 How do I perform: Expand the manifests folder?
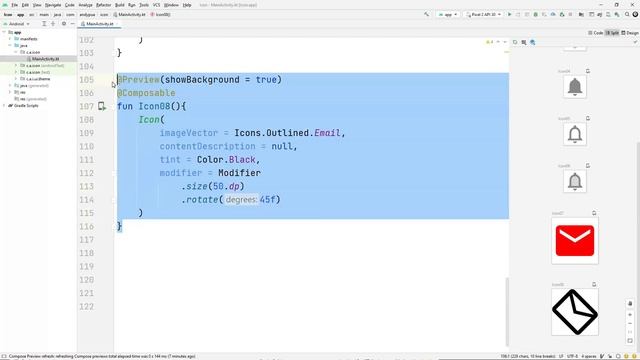(x=10, y=39)
